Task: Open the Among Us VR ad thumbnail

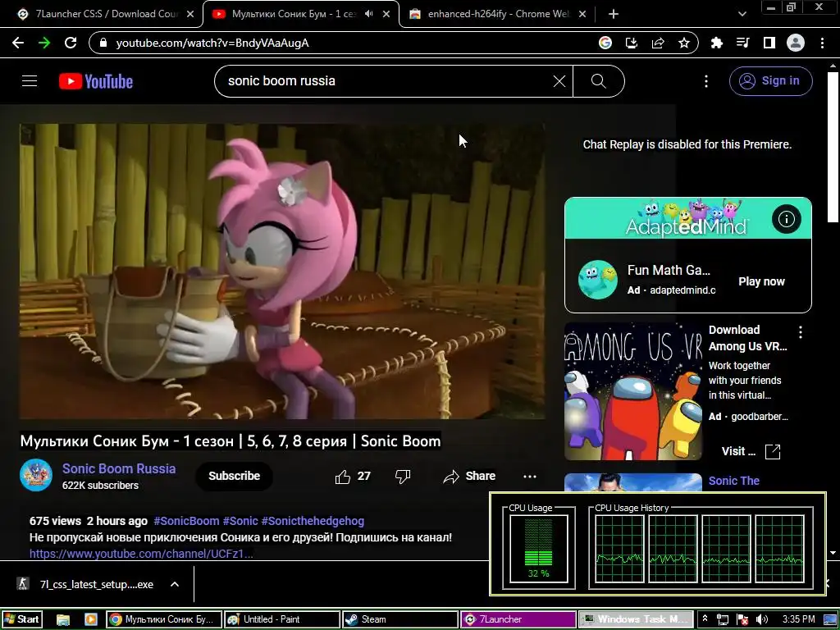Action: [x=633, y=391]
